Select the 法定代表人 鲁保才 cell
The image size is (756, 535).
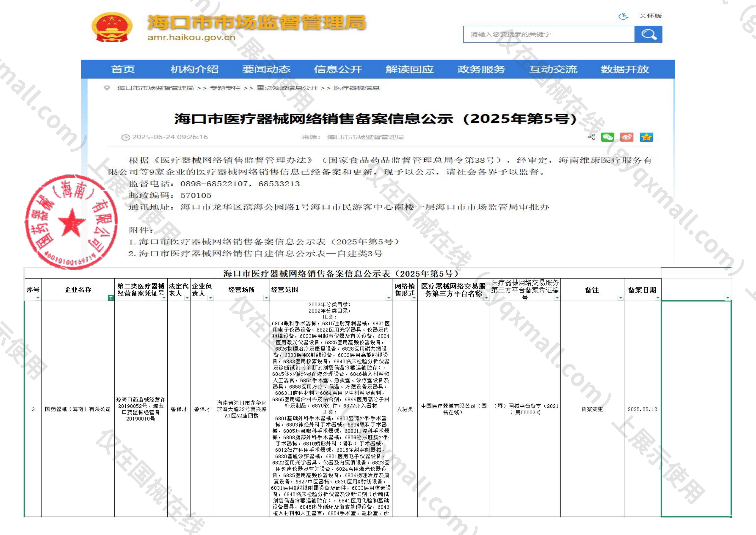[x=179, y=409]
